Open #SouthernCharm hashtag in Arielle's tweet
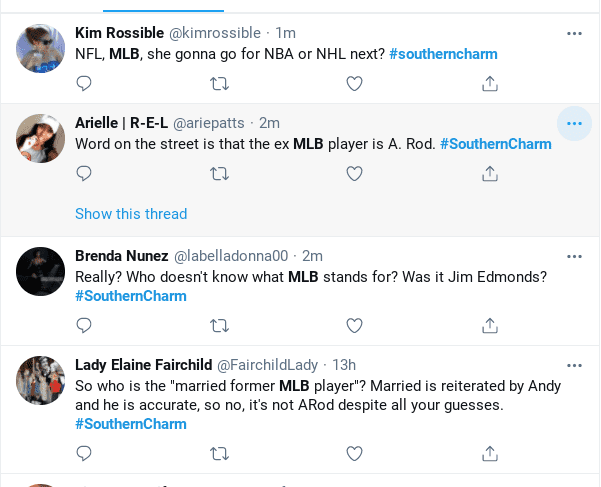 point(495,144)
